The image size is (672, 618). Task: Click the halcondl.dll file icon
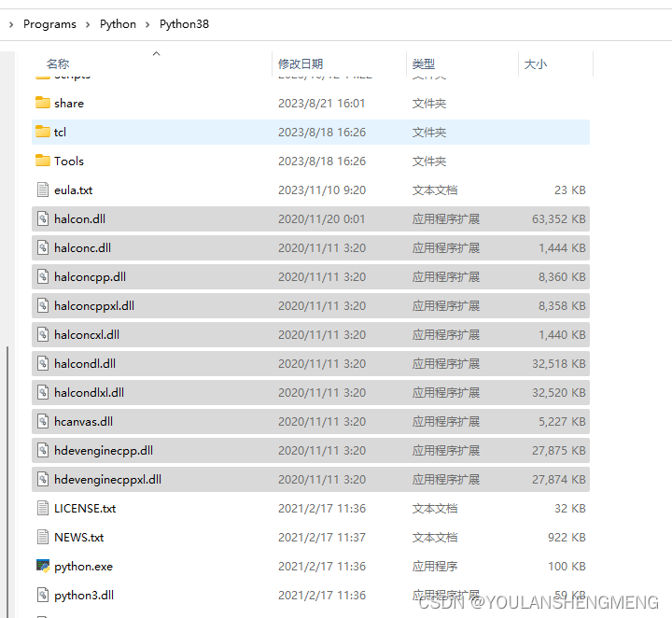42,363
